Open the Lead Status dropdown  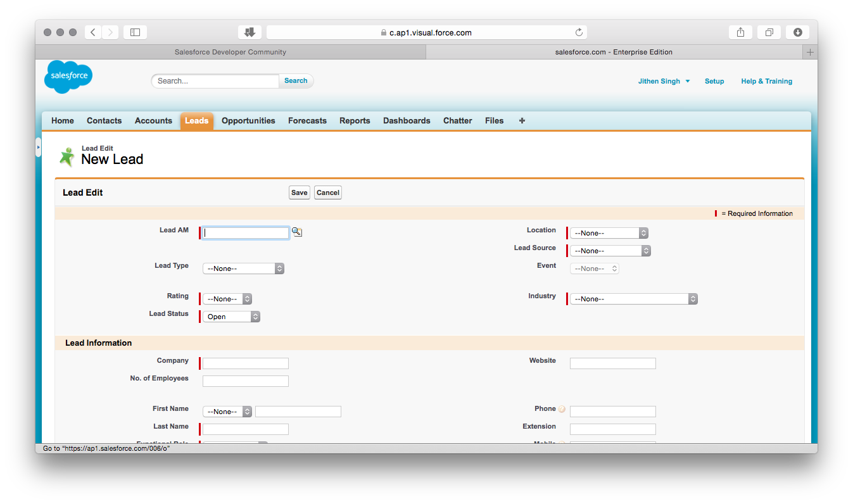coord(231,317)
